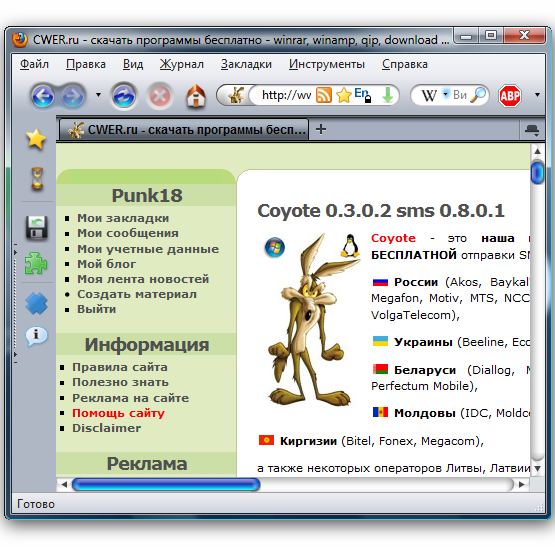Click the vertical scrollbar up arrow

click(x=537, y=151)
